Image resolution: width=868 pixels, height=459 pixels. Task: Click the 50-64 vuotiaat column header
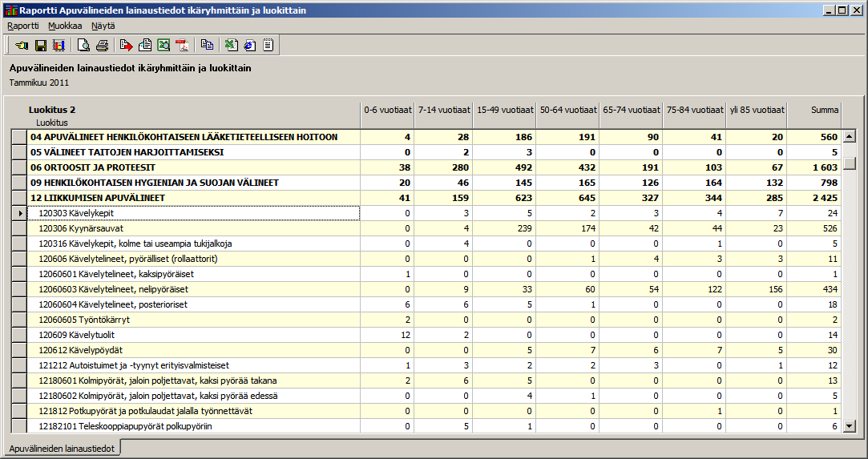pyautogui.click(x=568, y=110)
